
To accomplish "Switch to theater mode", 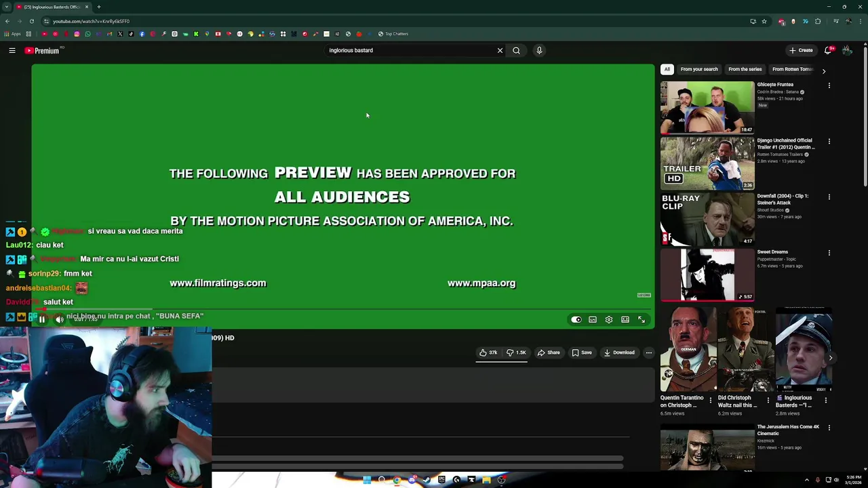I will (x=625, y=319).
